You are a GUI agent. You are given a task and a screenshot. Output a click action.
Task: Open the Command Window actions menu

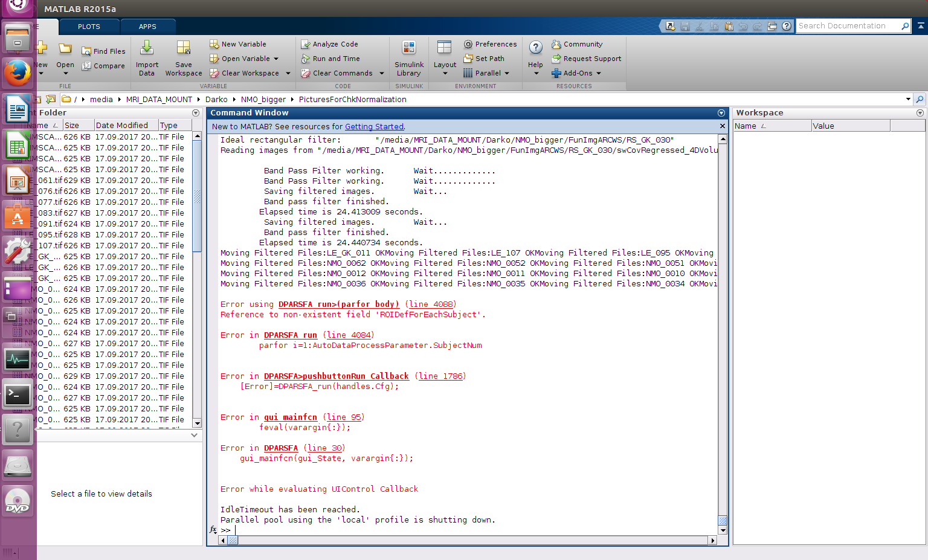click(x=721, y=113)
